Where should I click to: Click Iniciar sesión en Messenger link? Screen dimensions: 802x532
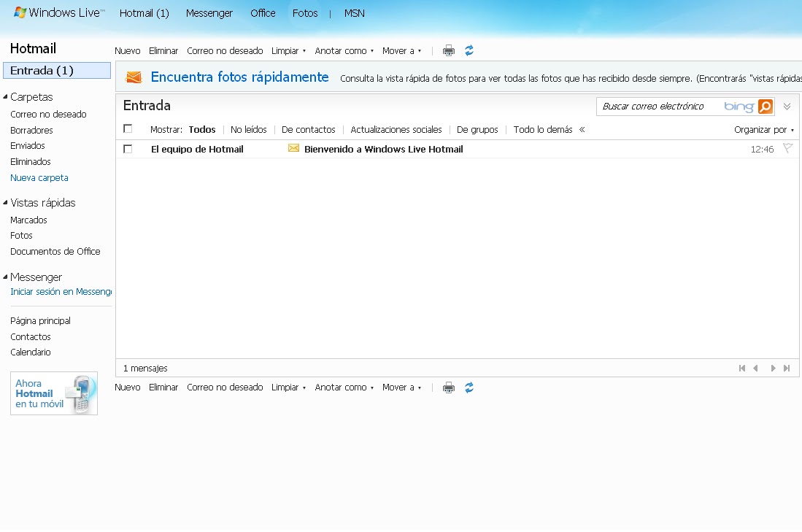[61, 292]
